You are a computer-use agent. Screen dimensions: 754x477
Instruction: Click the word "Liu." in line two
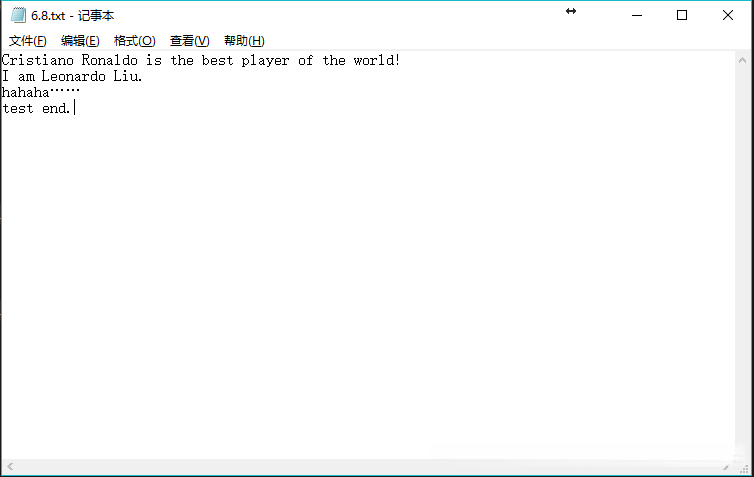128,76
